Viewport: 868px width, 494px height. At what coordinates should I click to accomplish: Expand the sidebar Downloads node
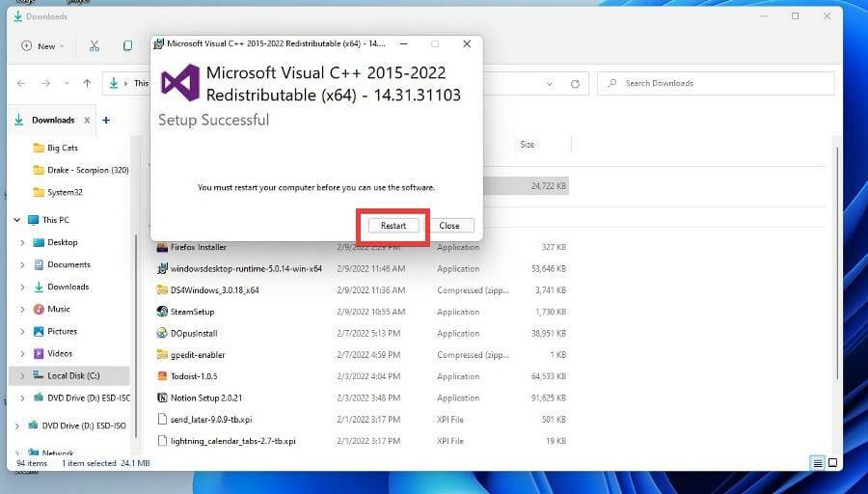point(22,287)
